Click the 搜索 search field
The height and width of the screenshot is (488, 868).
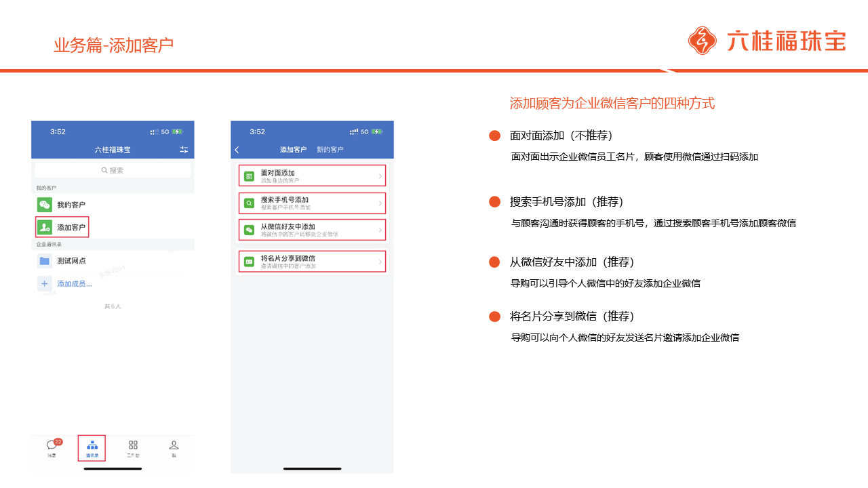[113, 170]
